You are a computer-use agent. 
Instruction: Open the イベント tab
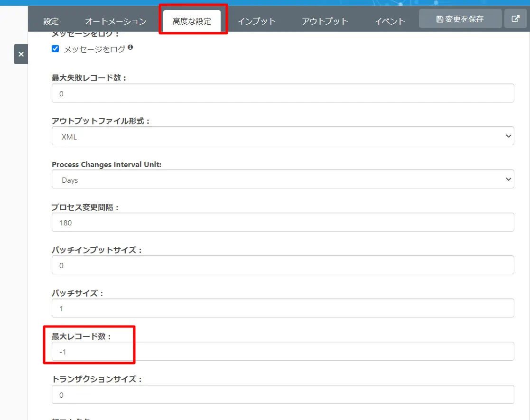click(x=390, y=21)
